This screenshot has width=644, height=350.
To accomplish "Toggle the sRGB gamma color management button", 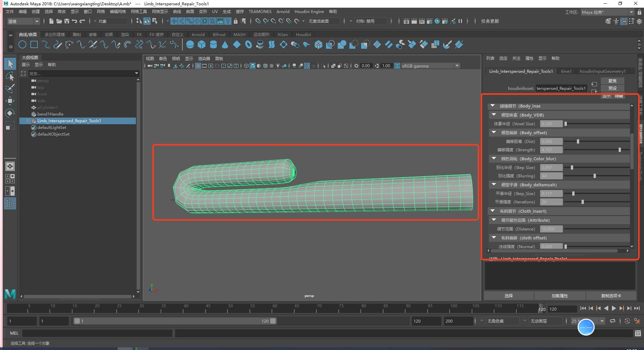I will (x=397, y=66).
